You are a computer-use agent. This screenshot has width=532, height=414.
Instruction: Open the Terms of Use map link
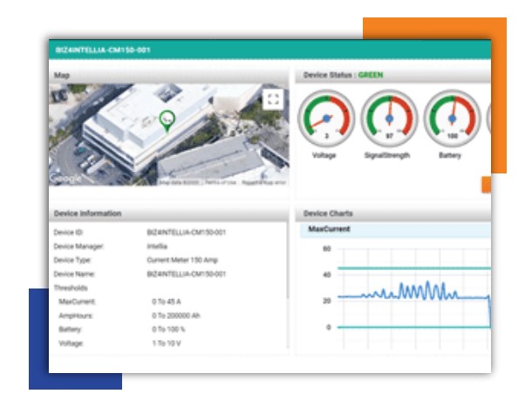[222, 182]
